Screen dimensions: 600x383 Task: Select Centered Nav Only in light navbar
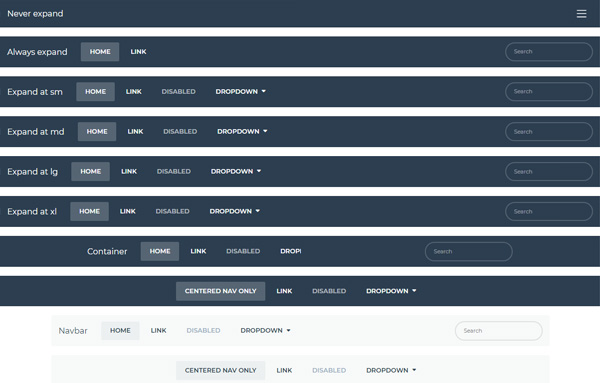220,370
